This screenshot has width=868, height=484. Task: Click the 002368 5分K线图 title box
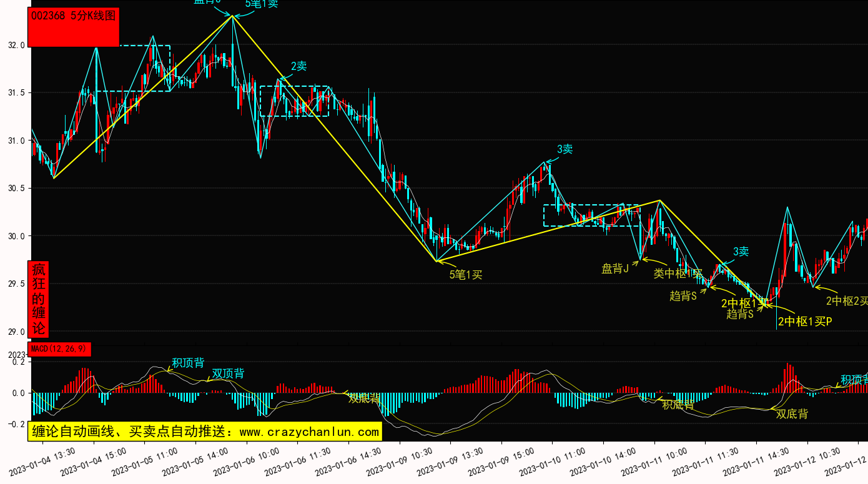(74, 27)
